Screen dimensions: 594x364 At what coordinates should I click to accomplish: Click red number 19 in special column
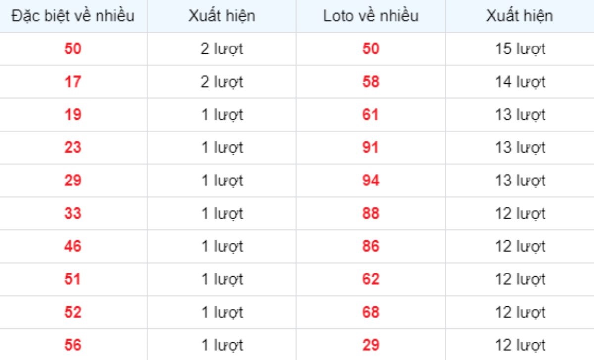coord(73,115)
